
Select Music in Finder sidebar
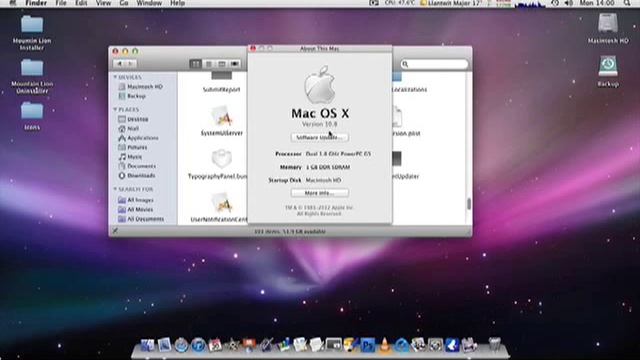click(130, 157)
